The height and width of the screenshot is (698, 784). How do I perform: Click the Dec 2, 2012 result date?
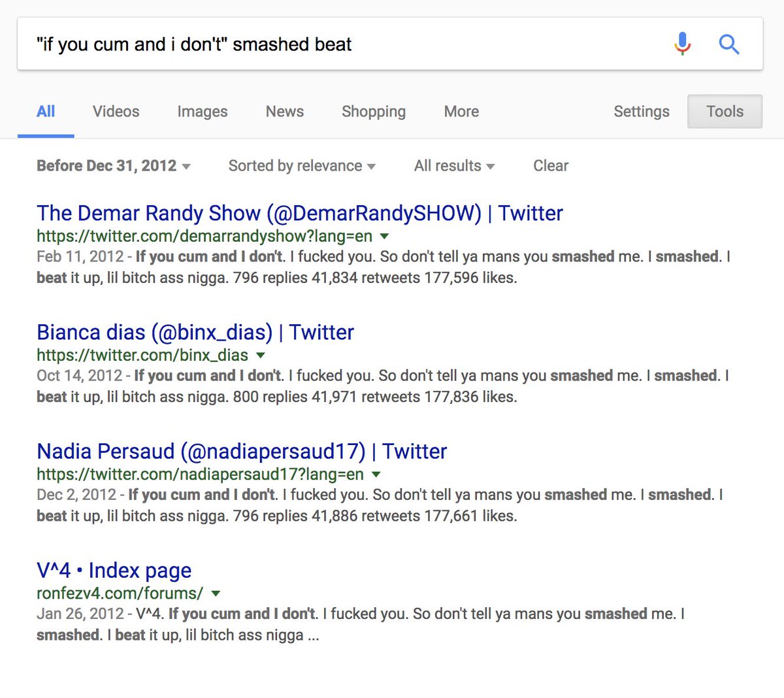76,495
